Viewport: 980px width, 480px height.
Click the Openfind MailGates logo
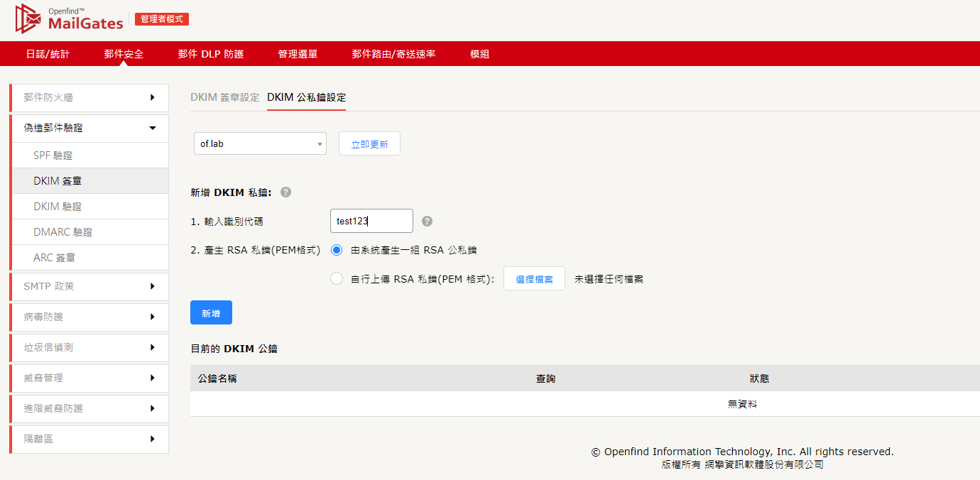pyautogui.click(x=67, y=19)
